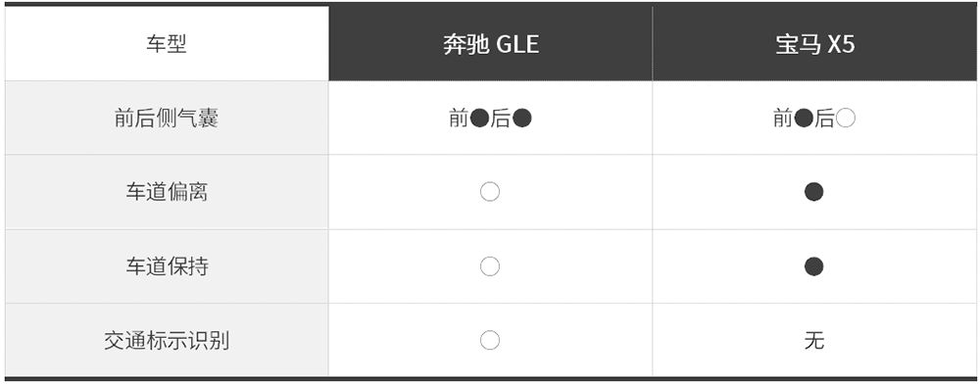Screen dimensions: 980x384
Task: Click hollow 车道保持 circle for 奔驰 GLE
Action: tap(490, 266)
